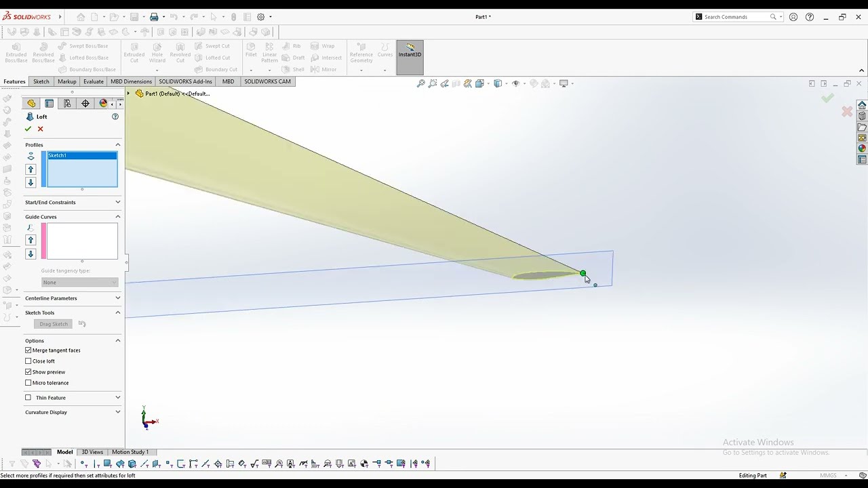Open the SOLIDWORKS CAM tab
Image resolution: width=868 pixels, height=488 pixels.
coord(267,81)
